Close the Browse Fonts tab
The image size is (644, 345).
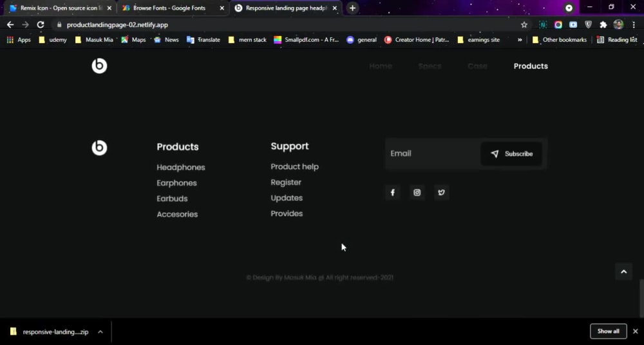pos(222,8)
